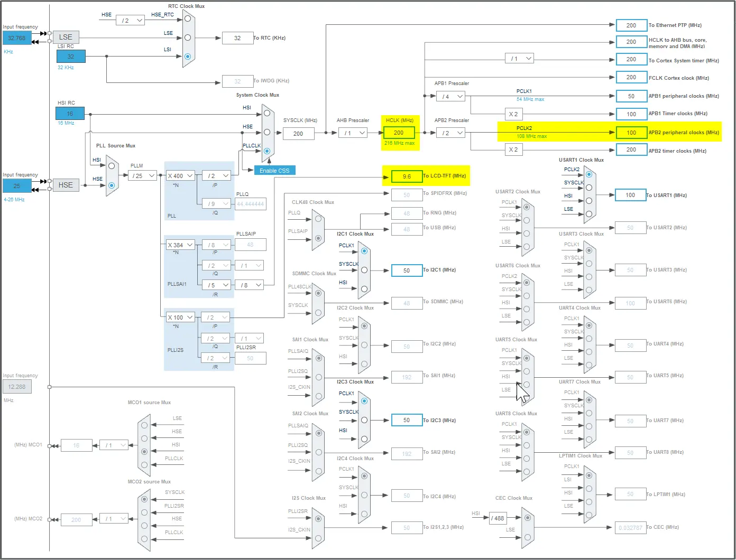The width and height of the screenshot is (736, 560).
Task: Open the main PLL X 400 multiplier dropdown
Action: tap(180, 175)
